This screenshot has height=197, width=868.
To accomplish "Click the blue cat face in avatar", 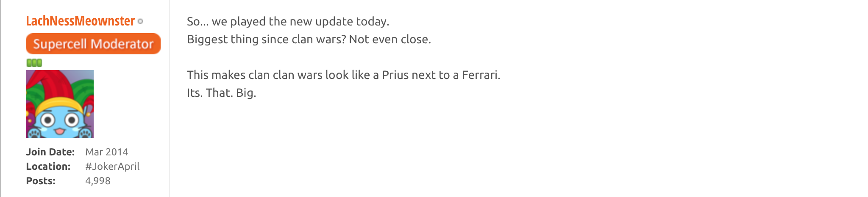I will point(59,121).
